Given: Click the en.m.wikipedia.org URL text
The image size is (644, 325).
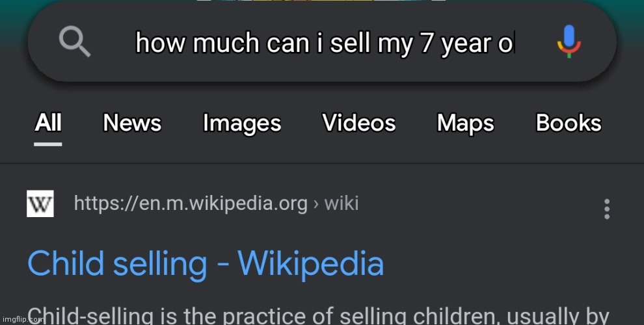Looking at the screenshot, I should (191, 203).
